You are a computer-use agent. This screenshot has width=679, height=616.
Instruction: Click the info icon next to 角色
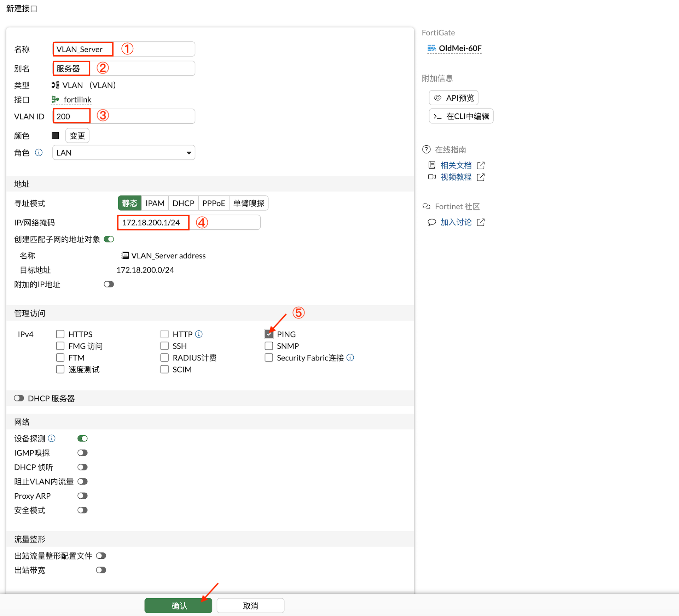(x=39, y=152)
